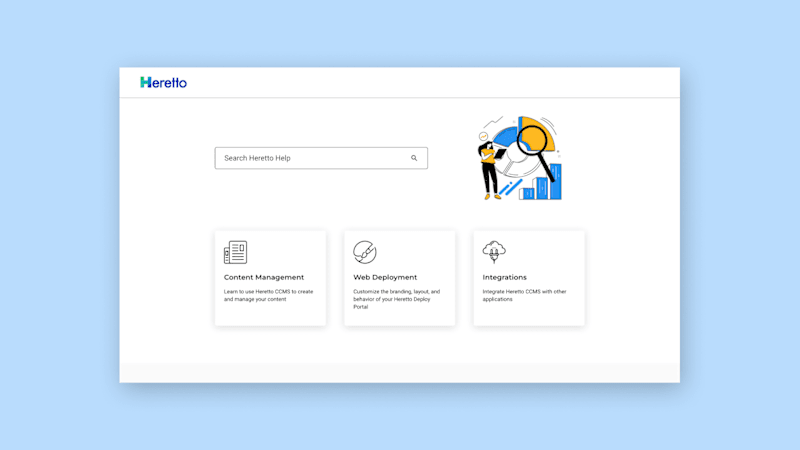Click the Heretto logo in header
The image size is (800, 450).
(x=163, y=82)
